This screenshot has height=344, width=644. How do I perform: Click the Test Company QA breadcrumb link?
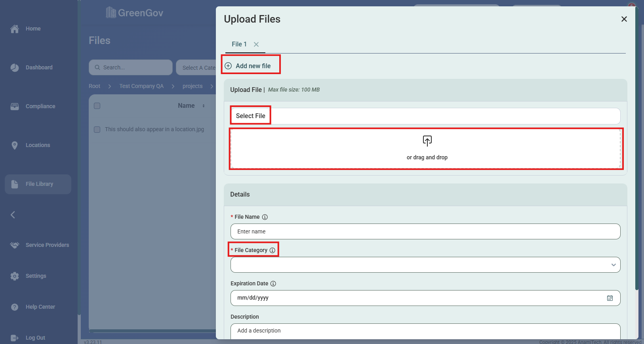141,86
